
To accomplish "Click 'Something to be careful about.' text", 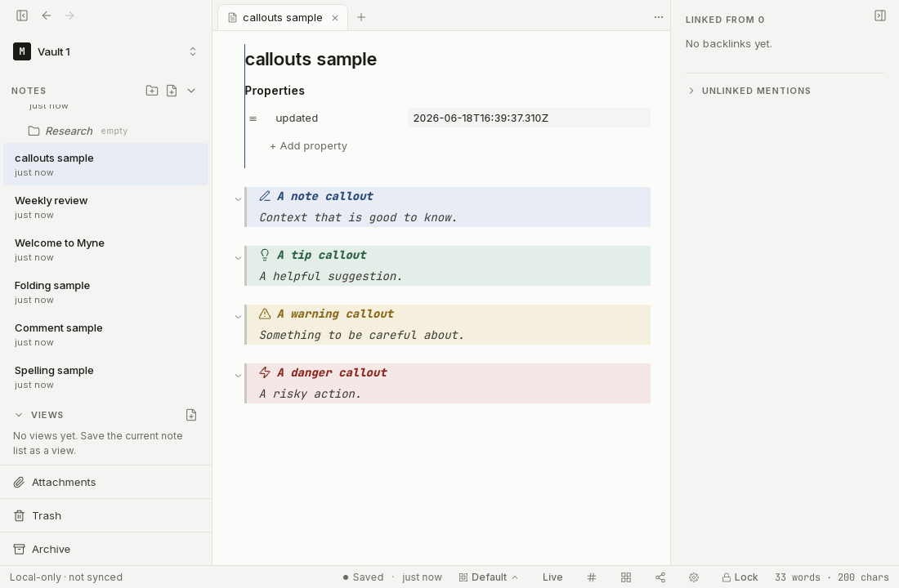I will pyautogui.click(x=362, y=336).
